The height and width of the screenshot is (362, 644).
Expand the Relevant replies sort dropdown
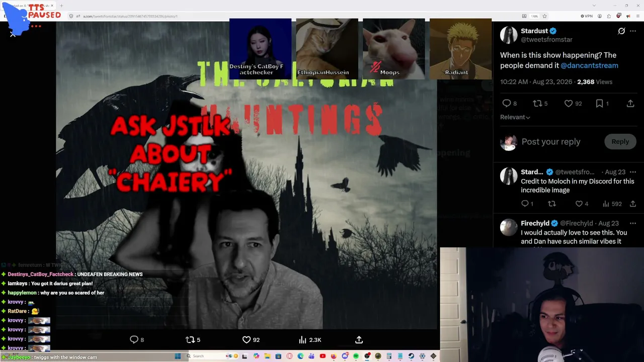(x=515, y=117)
